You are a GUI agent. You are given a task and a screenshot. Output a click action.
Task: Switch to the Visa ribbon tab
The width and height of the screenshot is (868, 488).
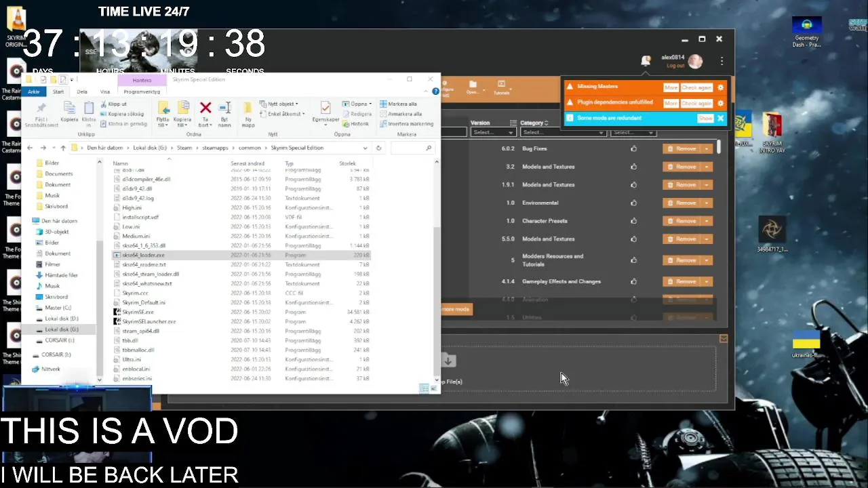click(105, 91)
